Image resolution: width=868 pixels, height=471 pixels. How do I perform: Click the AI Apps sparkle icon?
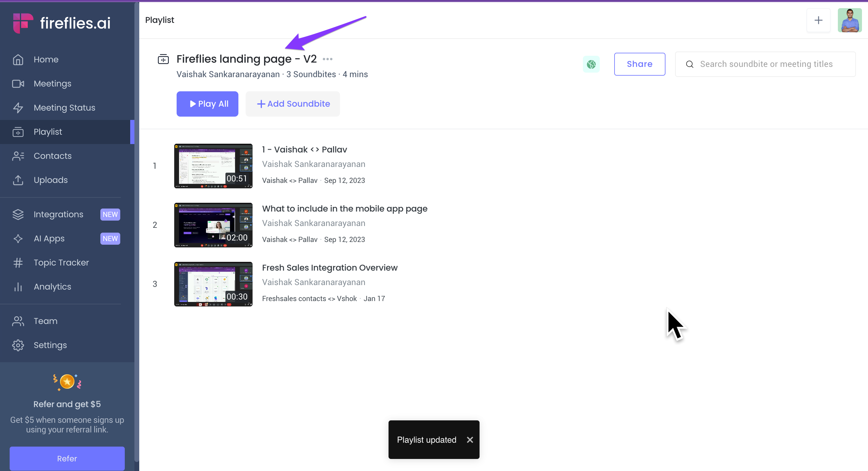[18, 239]
